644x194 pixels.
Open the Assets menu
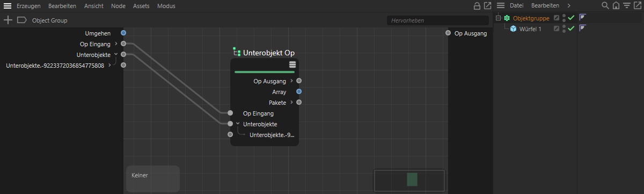click(x=141, y=6)
